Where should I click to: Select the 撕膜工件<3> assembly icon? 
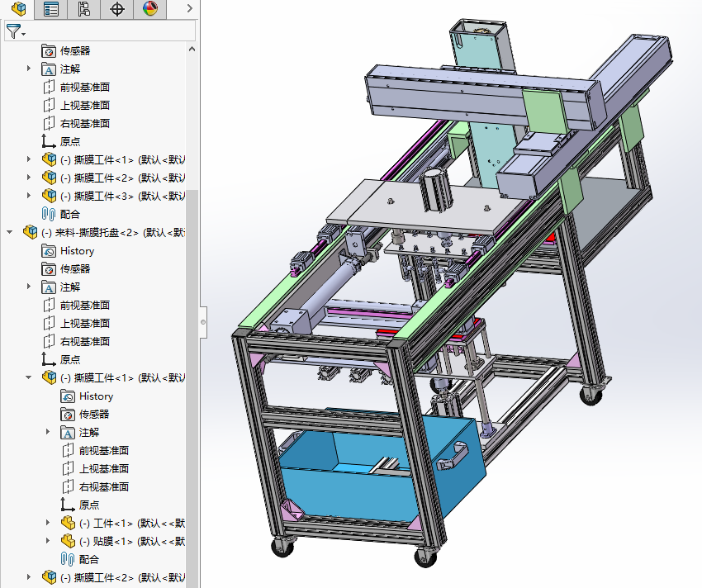click(49, 196)
